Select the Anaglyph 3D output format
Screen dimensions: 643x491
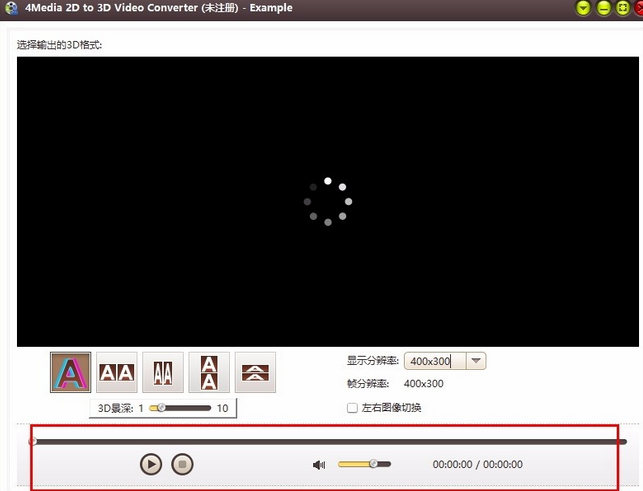pos(71,372)
